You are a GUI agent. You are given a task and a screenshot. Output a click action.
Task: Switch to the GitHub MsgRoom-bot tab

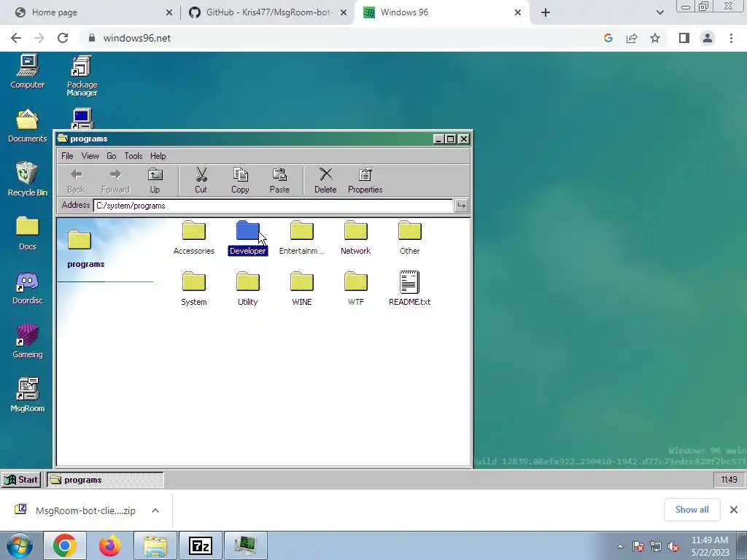coord(268,12)
